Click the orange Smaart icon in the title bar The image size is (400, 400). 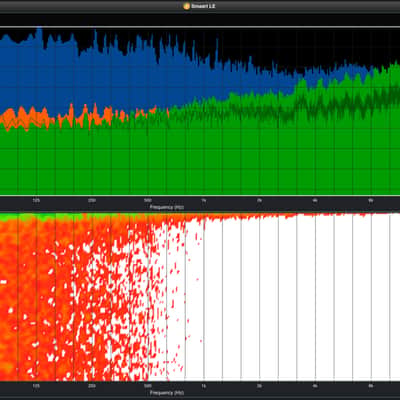tap(187, 6)
